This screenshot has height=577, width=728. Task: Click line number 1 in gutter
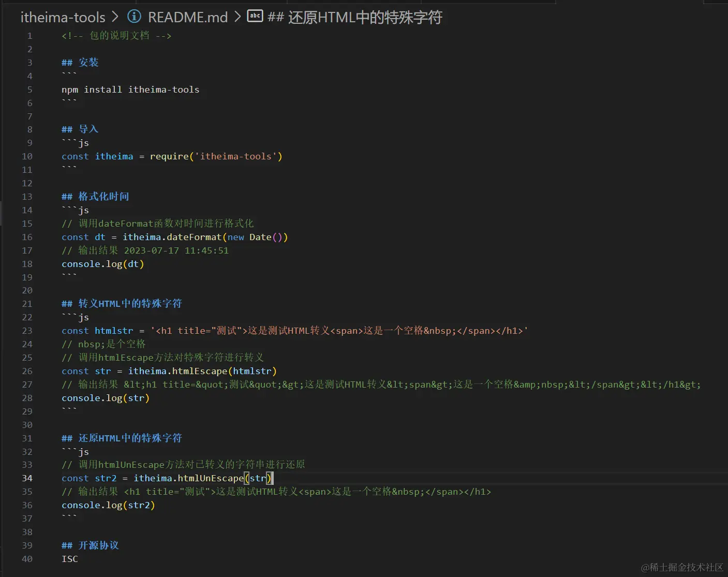point(29,36)
